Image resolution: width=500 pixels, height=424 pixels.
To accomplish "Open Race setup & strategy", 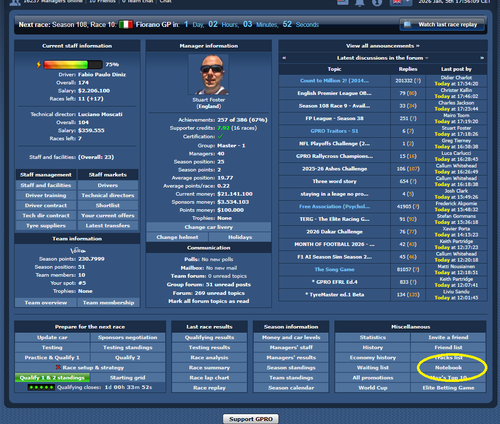I will (90, 367).
